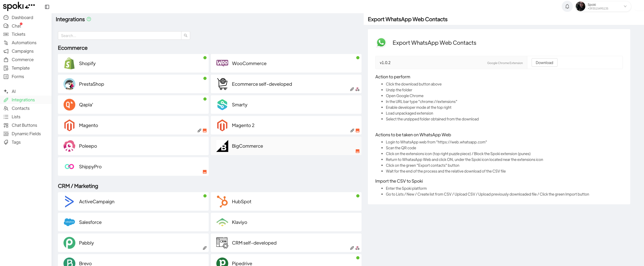The image size is (644, 266).
Task: Click the Spoki logo
Action: click(19, 6)
